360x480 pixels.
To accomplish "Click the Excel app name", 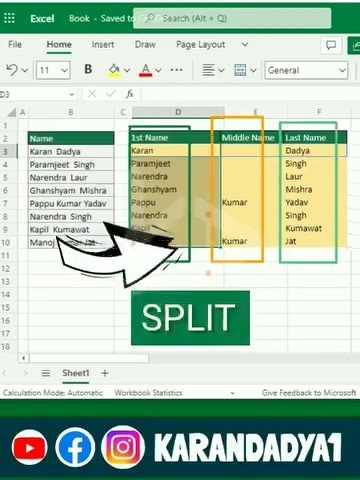I will [x=42, y=18].
